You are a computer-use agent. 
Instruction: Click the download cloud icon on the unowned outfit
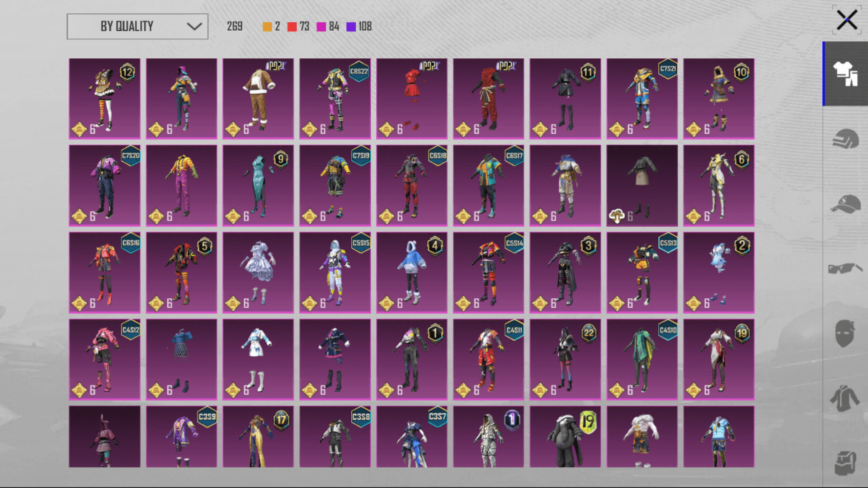617,216
